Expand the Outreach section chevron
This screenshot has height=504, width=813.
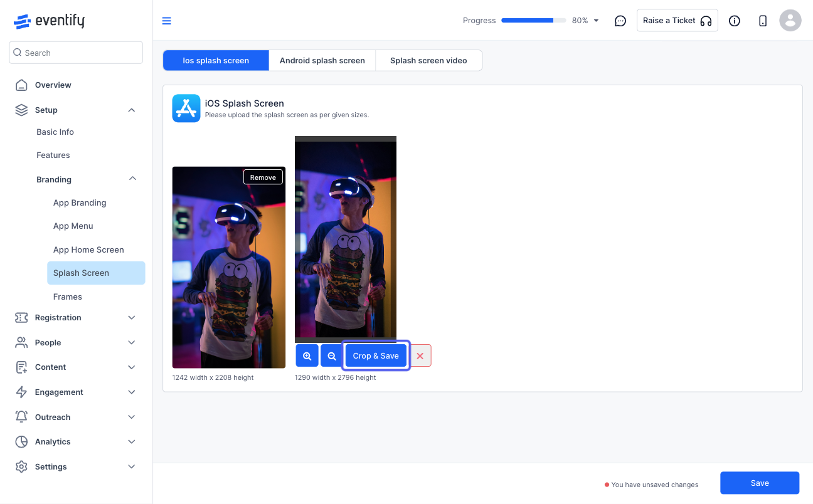pyautogui.click(x=132, y=417)
